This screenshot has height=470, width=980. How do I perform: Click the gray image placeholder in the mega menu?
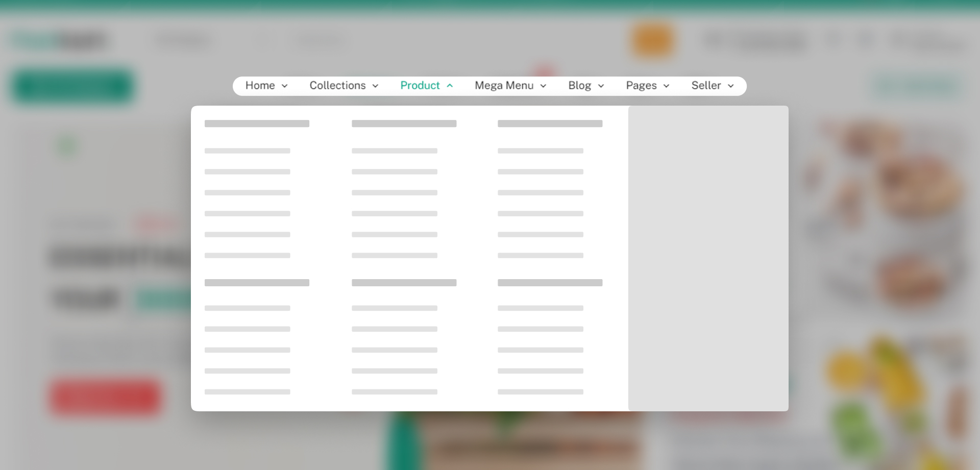708,258
